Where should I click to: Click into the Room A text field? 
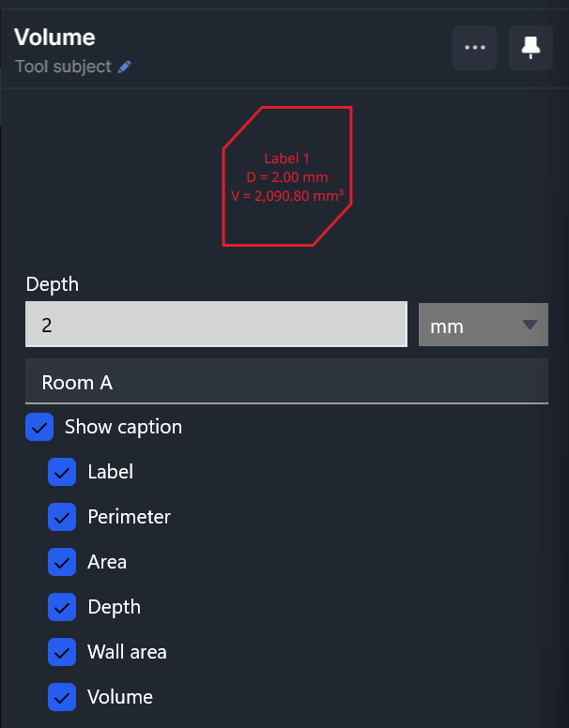click(286, 381)
